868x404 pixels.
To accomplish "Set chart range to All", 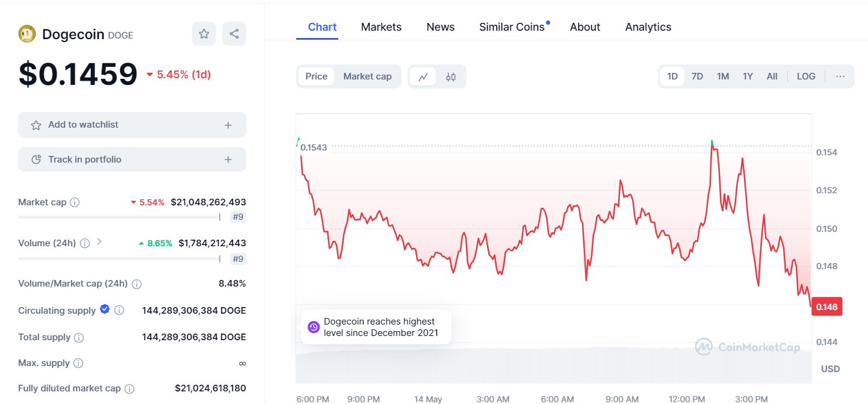I will pyautogui.click(x=772, y=76).
